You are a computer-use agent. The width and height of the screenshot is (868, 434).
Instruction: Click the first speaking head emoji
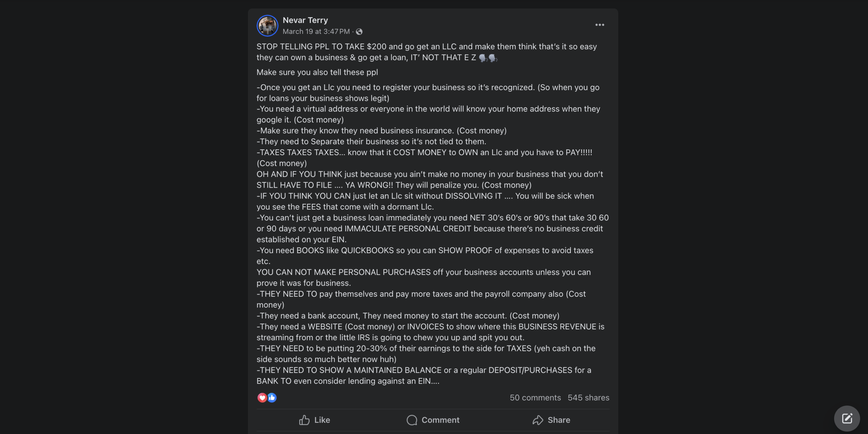[x=483, y=58]
